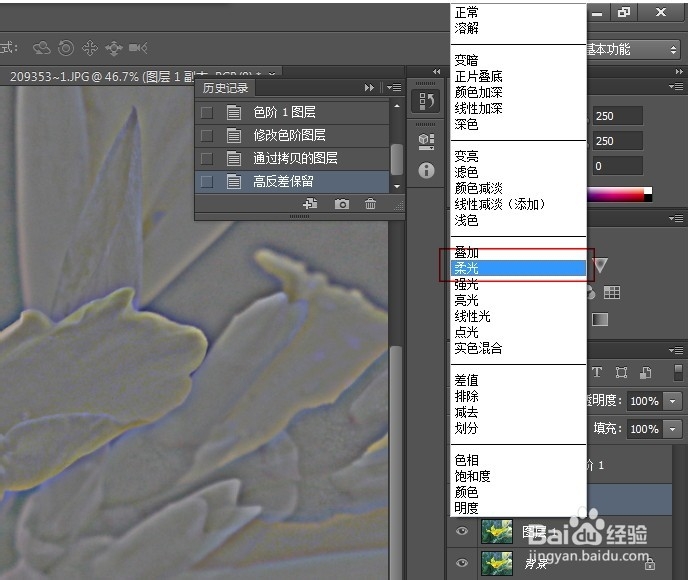Create new snapshot camera icon
This screenshot has width=688, height=580.
[342, 204]
